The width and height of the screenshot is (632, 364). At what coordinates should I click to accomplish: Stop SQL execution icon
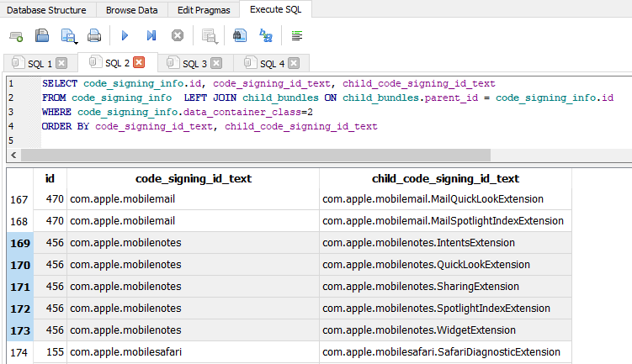point(178,36)
